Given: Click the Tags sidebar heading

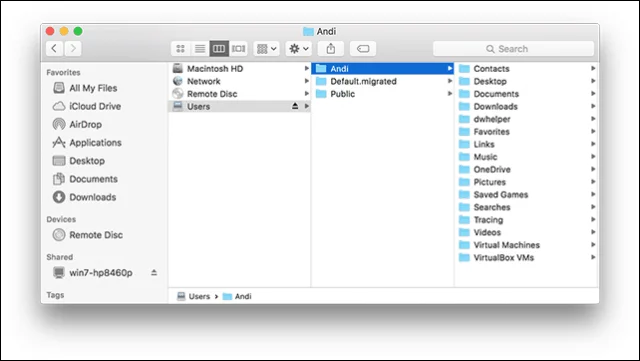Looking at the screenshot, I should click(x=55, y=295).
